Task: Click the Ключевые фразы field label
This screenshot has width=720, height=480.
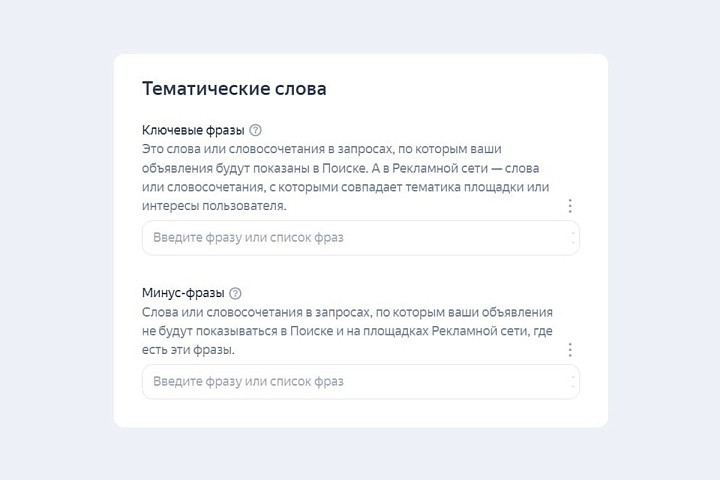Action: (x=194, y=130)
